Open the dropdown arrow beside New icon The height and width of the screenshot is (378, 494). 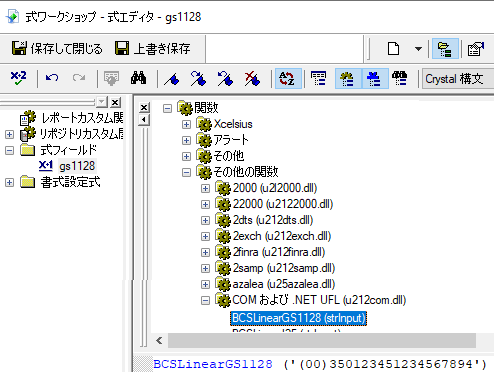click(418, 49)
